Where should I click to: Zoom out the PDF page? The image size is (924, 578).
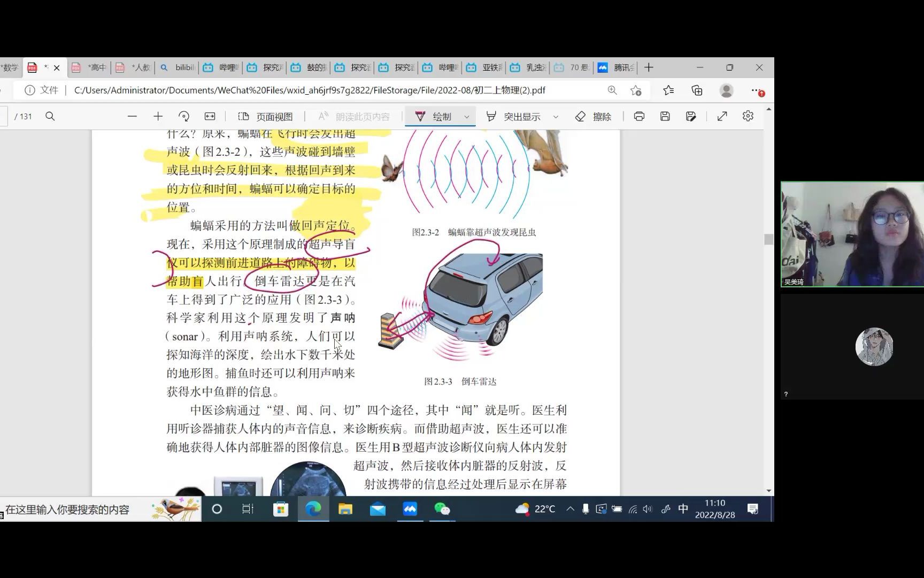click(132, 116)
